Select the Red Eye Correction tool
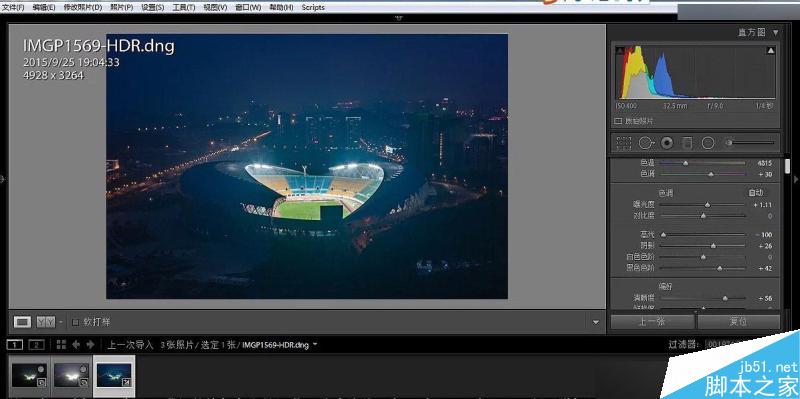Screen dimensions: 800x399 [x=667, y=143]
